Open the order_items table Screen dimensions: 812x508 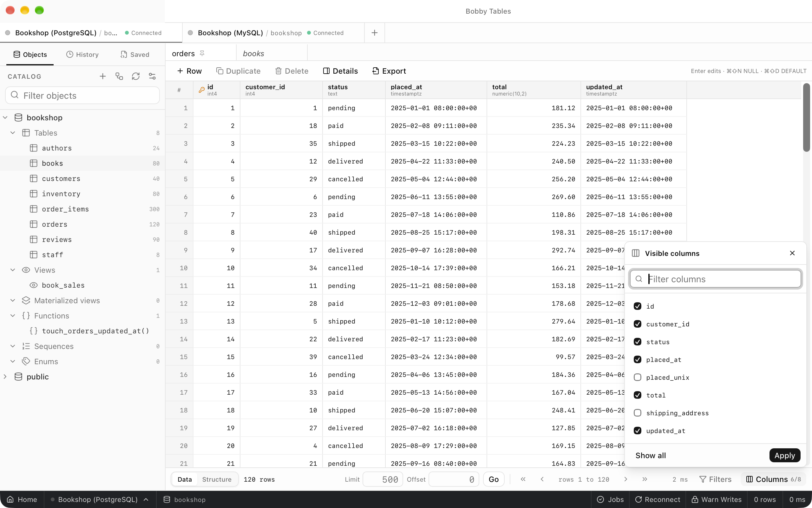tap(82, 209)
